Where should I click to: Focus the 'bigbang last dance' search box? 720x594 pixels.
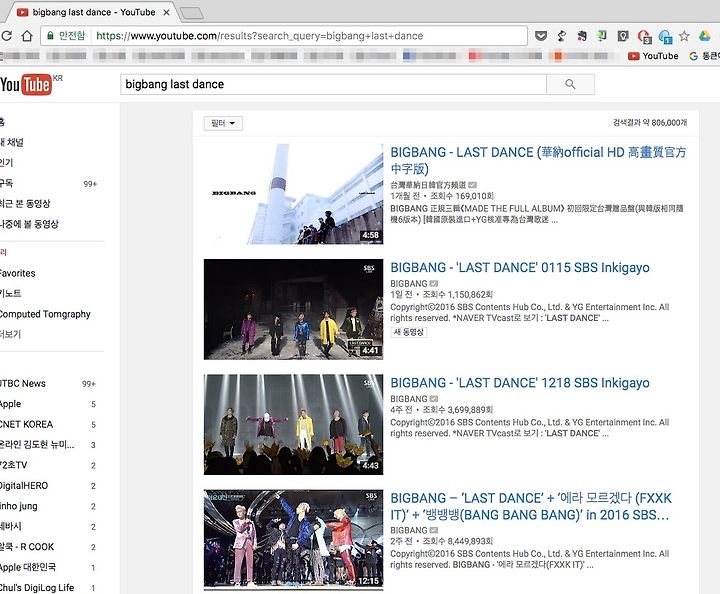click(333, 84)
